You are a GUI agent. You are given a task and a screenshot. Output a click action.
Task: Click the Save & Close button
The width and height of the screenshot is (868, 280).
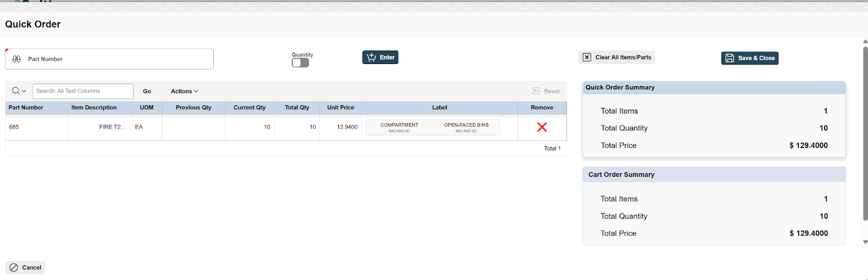[x=750, y=58]
